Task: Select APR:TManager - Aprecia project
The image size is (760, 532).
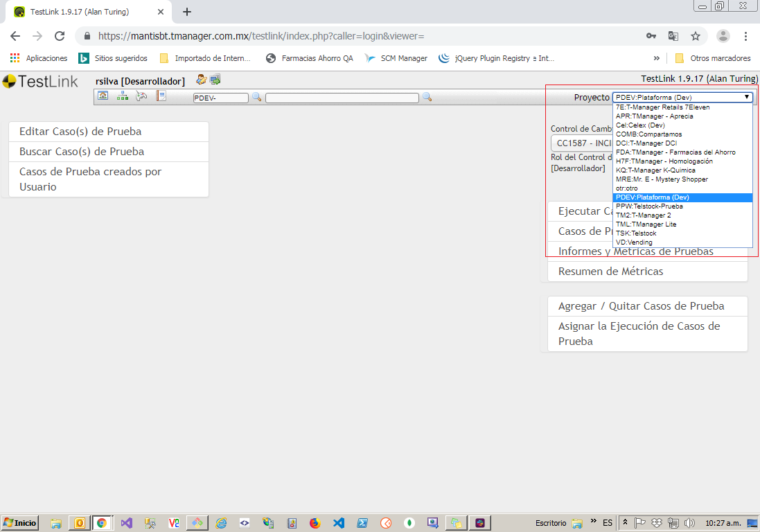Action: coord(682,116)
